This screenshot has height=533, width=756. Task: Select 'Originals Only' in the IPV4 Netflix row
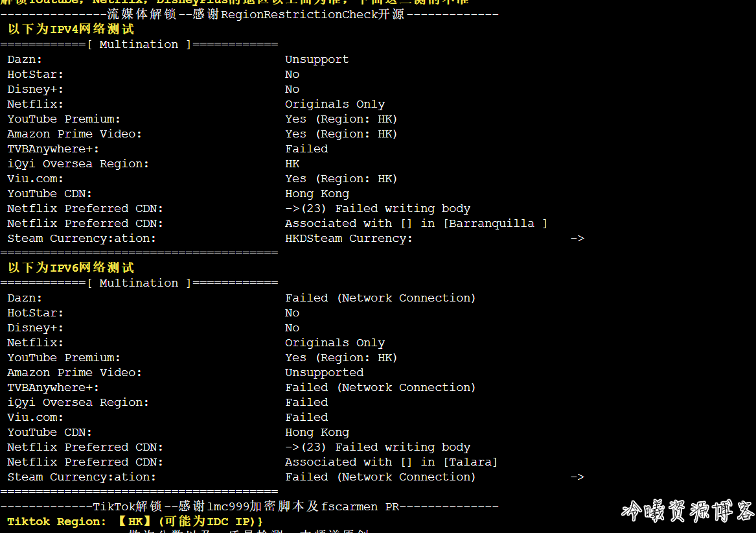335,104
